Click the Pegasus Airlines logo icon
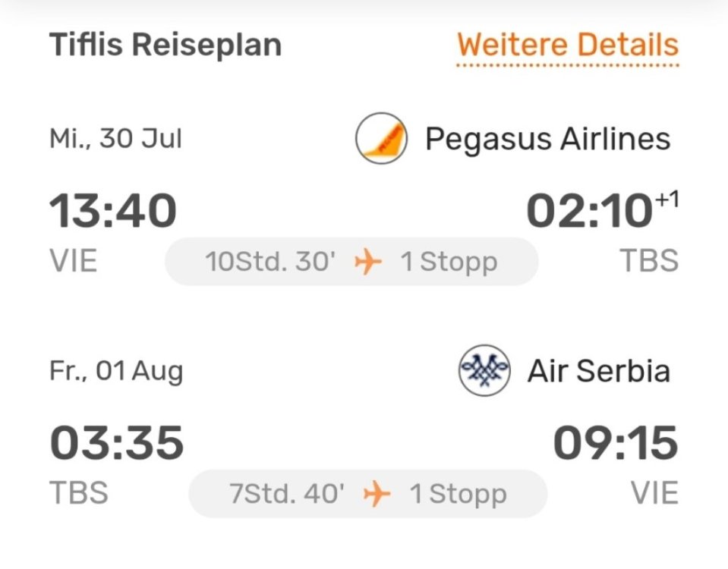Viewport: 728px width, 569px height. tap(381, 139)
